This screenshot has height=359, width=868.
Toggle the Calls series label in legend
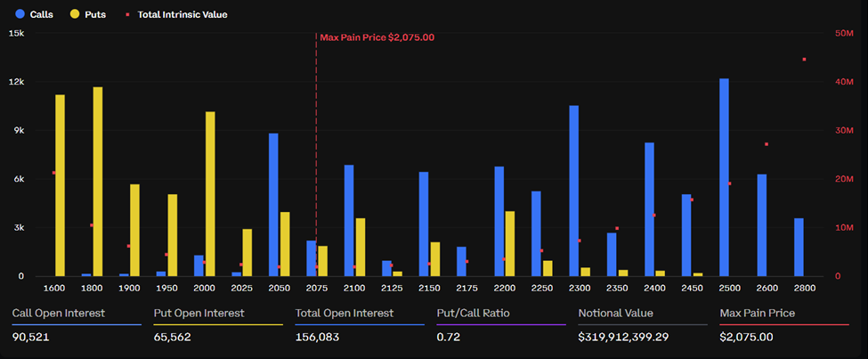pyautogui.click(x=41, y=14)
